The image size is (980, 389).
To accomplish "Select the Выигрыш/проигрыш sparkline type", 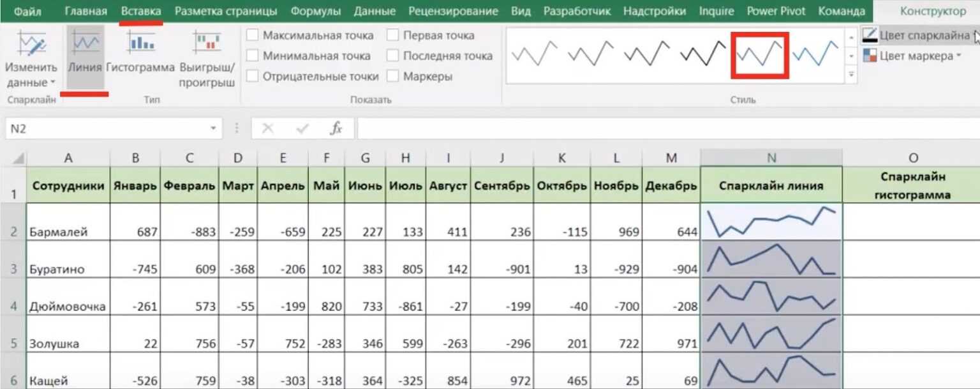I will [207, 57].
